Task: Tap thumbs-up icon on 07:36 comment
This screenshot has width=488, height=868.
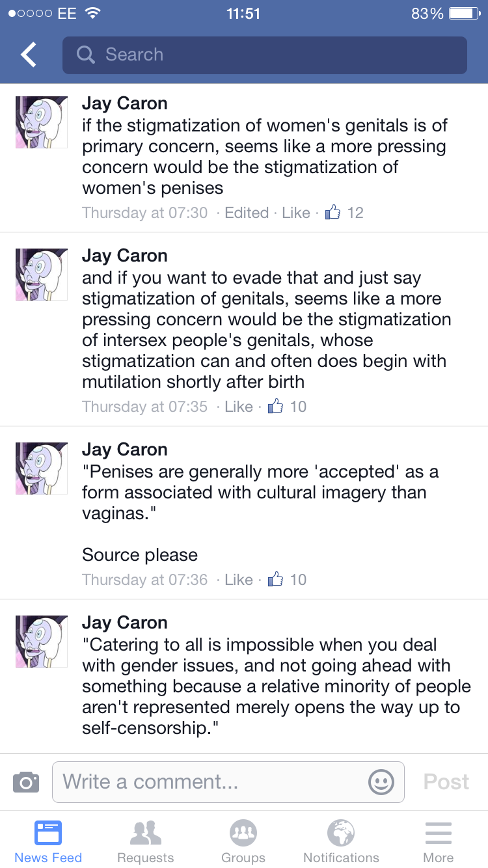Action: (x=275, y=579)
